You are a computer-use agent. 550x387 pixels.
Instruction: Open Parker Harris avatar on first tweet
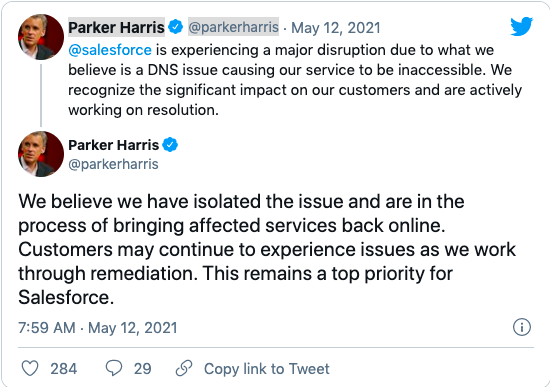41,37
